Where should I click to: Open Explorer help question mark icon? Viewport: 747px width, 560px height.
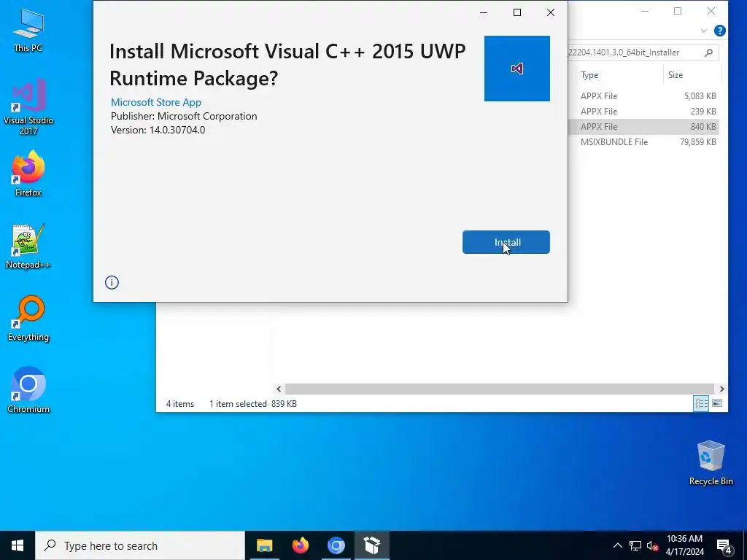719,31
